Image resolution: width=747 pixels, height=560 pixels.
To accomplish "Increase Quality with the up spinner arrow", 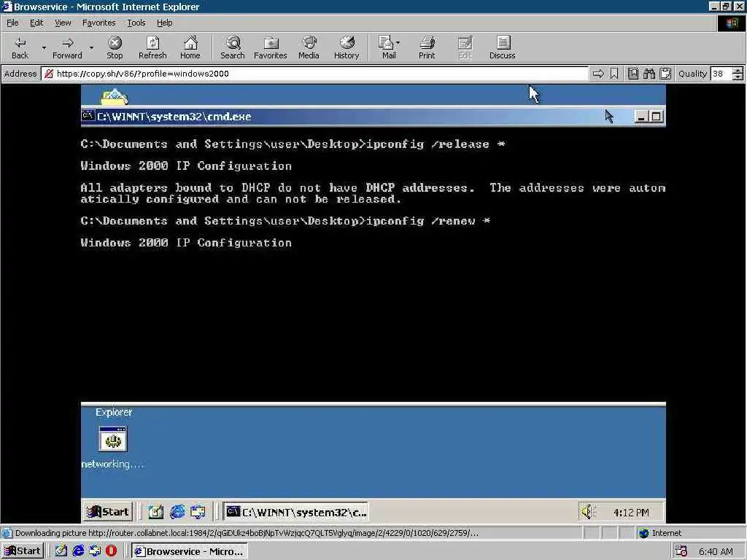I will pyautogui.click(x=738, y=71).
